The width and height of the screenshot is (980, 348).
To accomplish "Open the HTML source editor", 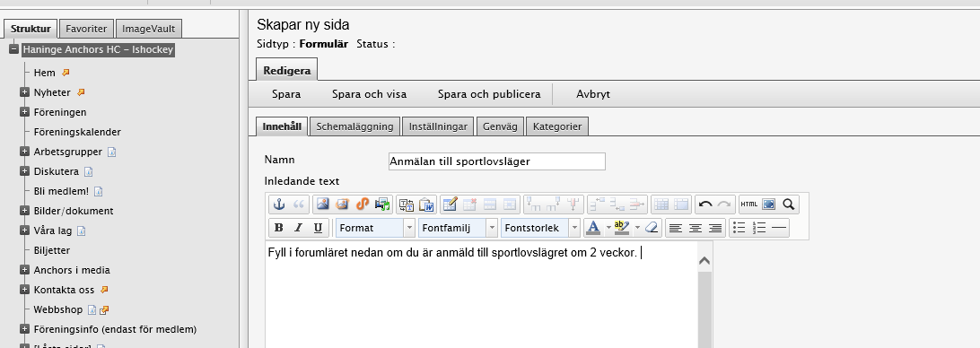I will [748, 204].
